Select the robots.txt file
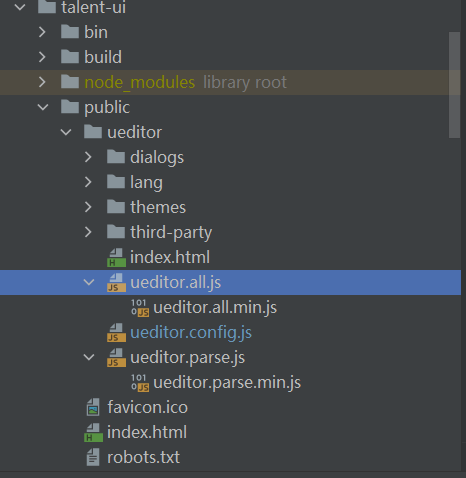Screen dimensions: 466x478 (x=143, y=457)
